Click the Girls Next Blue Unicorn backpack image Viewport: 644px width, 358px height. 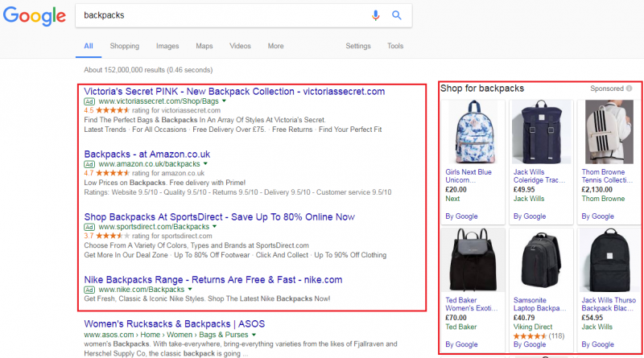tap(473, 132)
